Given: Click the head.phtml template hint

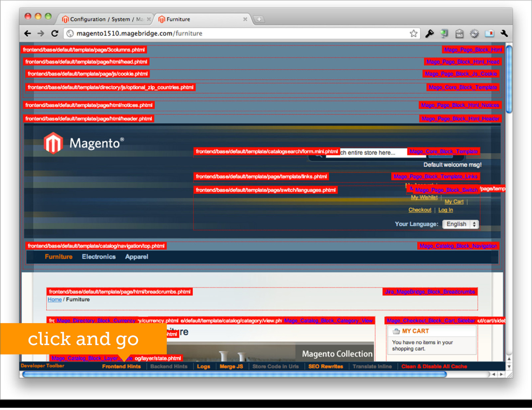Looking at the screenshot, I should (x=86, y=62).
